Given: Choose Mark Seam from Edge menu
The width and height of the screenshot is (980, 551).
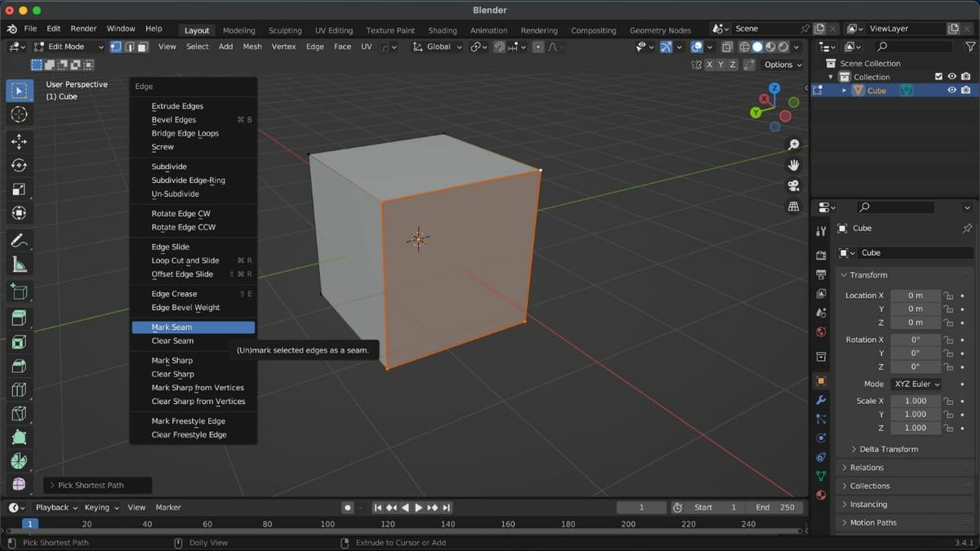Looking at the screenshot, I should [193, 327].
